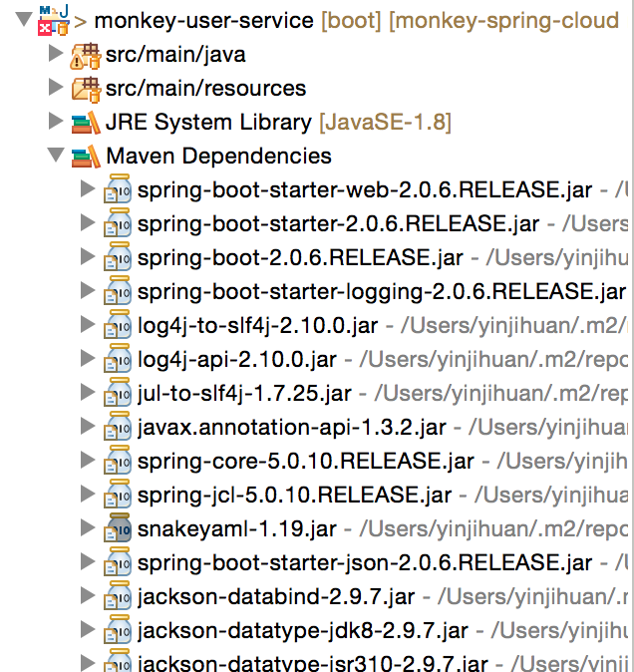634x672 pixels.
Task: Click the src/main/java source folder icon
Action: tap(86, 56)
